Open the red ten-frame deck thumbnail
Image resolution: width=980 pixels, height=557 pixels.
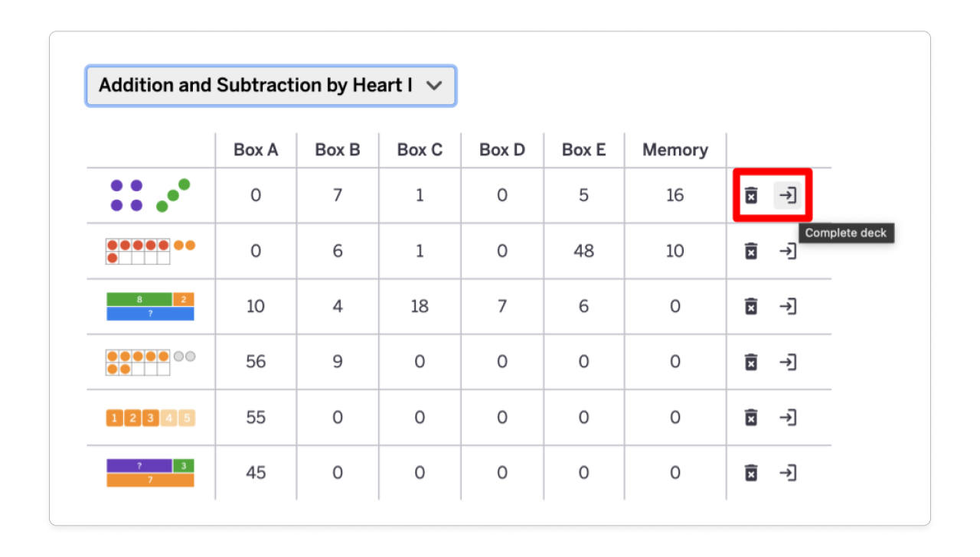point(149,251)
